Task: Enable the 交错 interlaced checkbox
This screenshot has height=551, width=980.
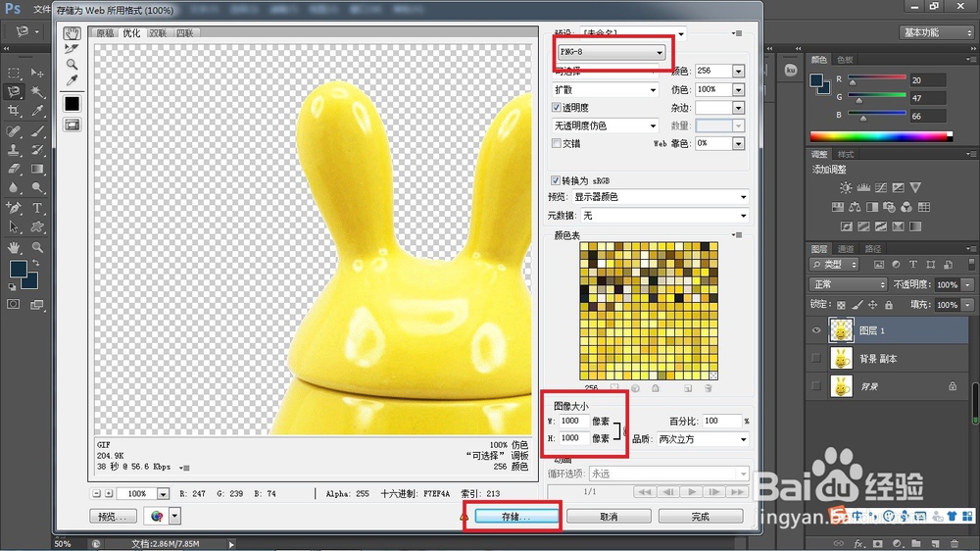Action: click(x=557, y=143)
